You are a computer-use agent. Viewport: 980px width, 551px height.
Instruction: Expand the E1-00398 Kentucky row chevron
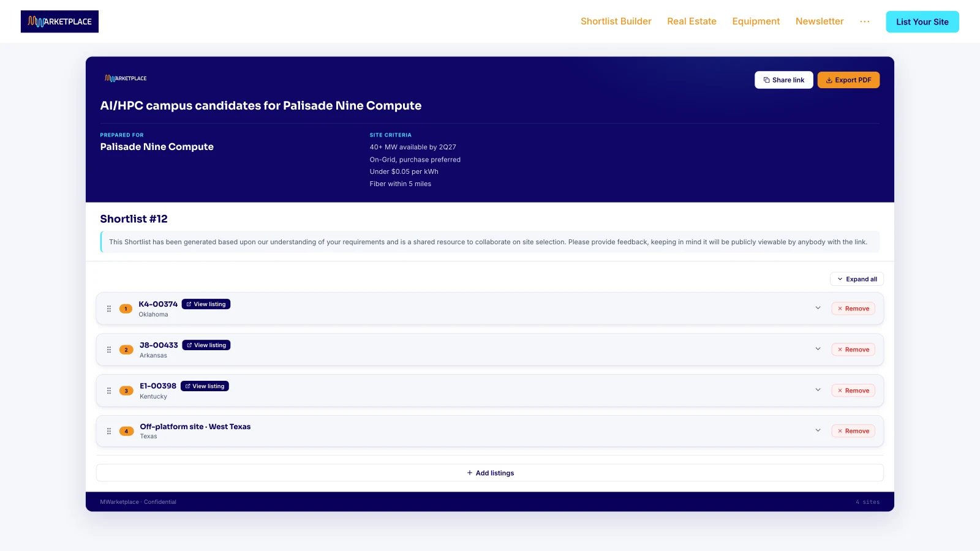pos(818,390)
